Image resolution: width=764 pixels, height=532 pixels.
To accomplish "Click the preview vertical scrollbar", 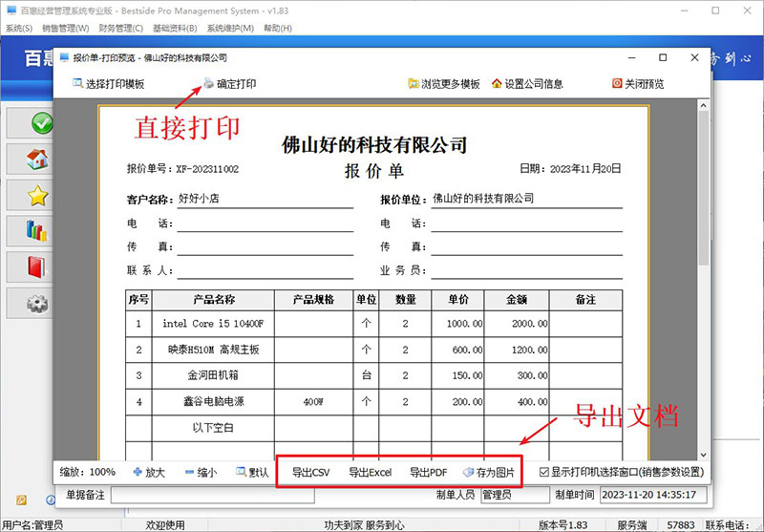I will click(x=704, y=239).
